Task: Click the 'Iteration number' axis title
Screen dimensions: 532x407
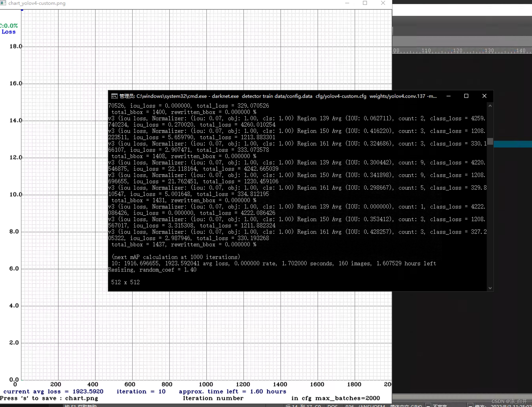Action: tap(213, 398)
